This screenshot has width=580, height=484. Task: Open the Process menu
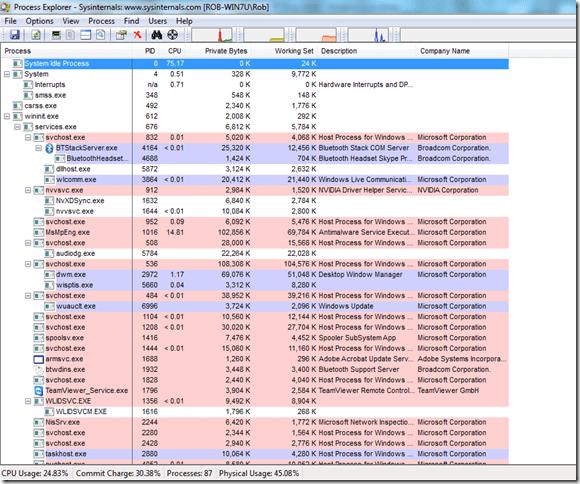pos(101,21)
